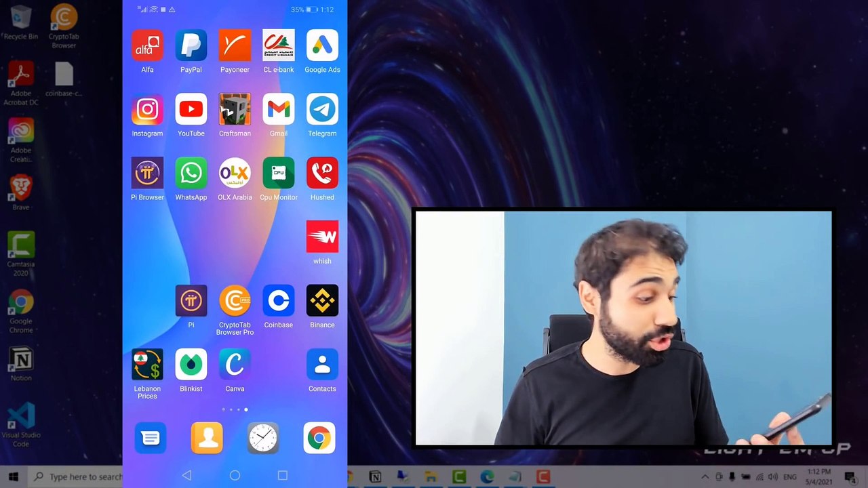Viewport: 868px width, 488px height.
Task: Click the ENG language indicator
Action: (790, 477)
